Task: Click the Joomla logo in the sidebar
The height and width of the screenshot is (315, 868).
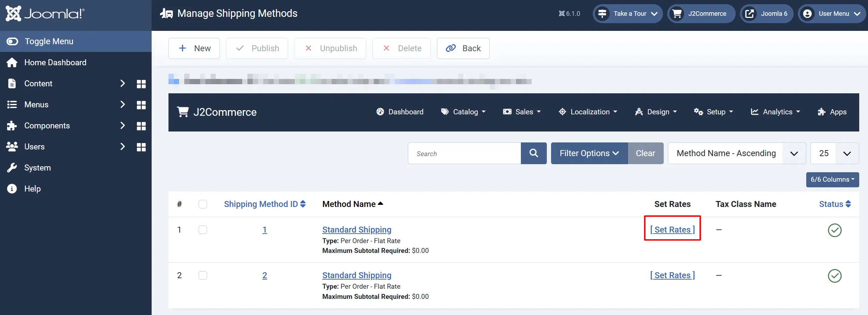Action: click(45, 14)
